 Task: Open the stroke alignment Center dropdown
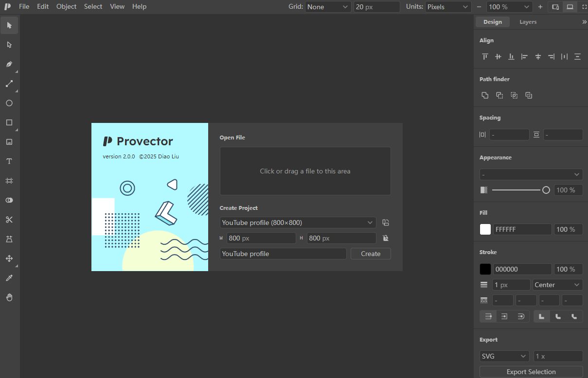pyautogui.click(x=558, y=285)
